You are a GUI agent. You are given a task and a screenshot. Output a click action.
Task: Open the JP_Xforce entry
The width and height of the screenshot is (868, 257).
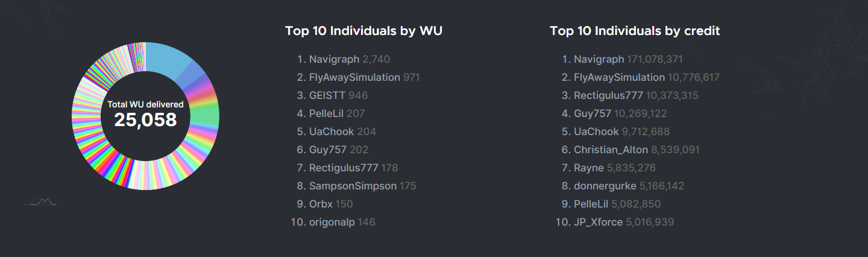(598, 222)
